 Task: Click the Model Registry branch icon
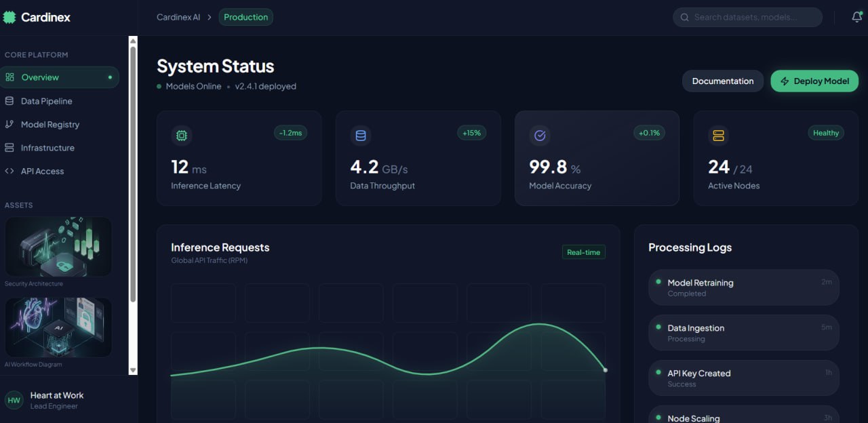(9, 124)
